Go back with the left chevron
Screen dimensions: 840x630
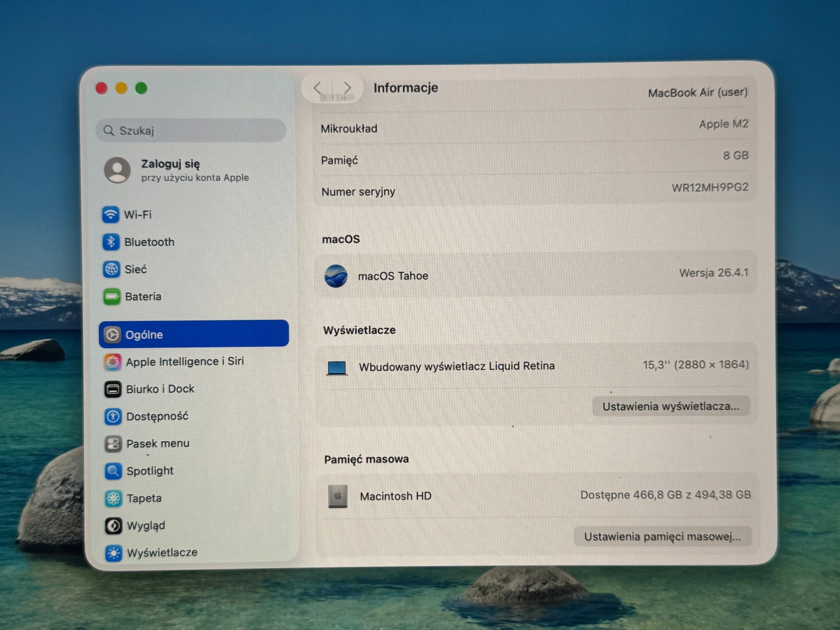318,89
